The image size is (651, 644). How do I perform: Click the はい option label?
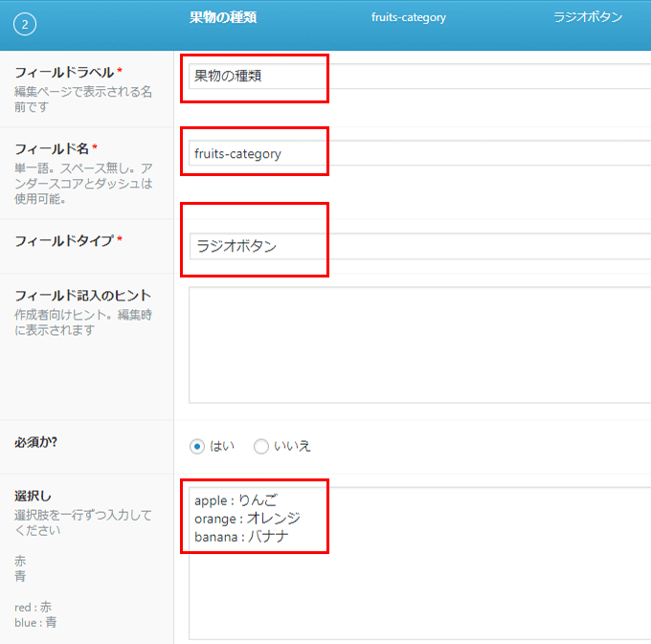tap(222, 446)
